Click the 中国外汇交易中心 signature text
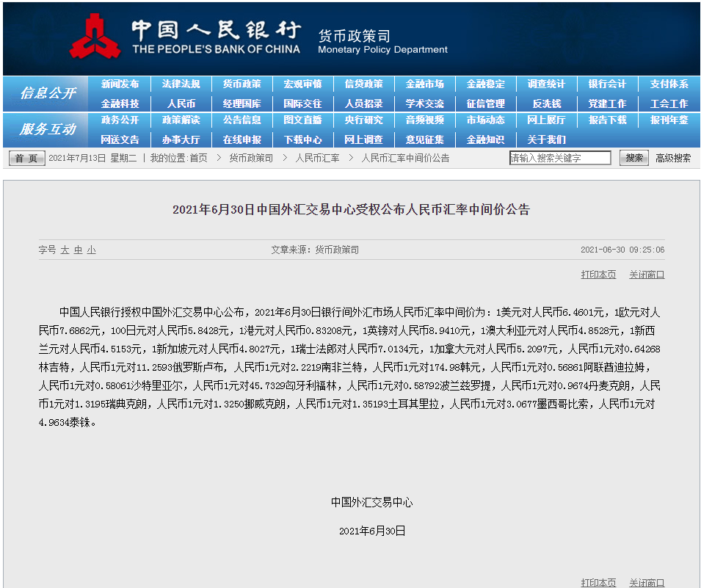701x588 pixels. [x=371, y=503]
